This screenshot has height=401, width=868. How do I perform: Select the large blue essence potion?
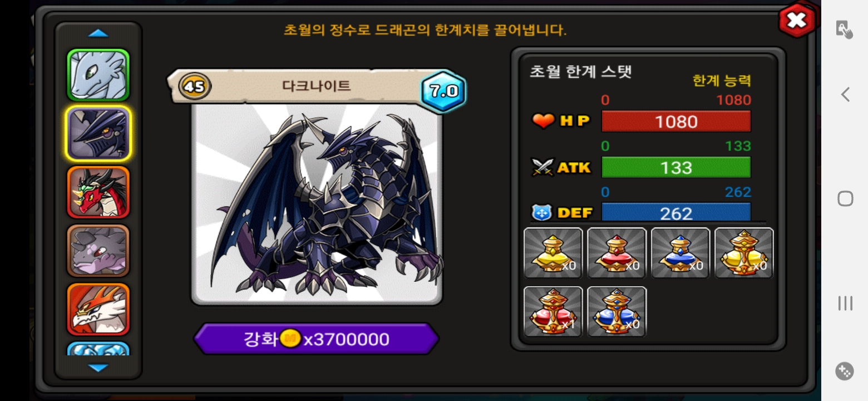tap(617, 311)
